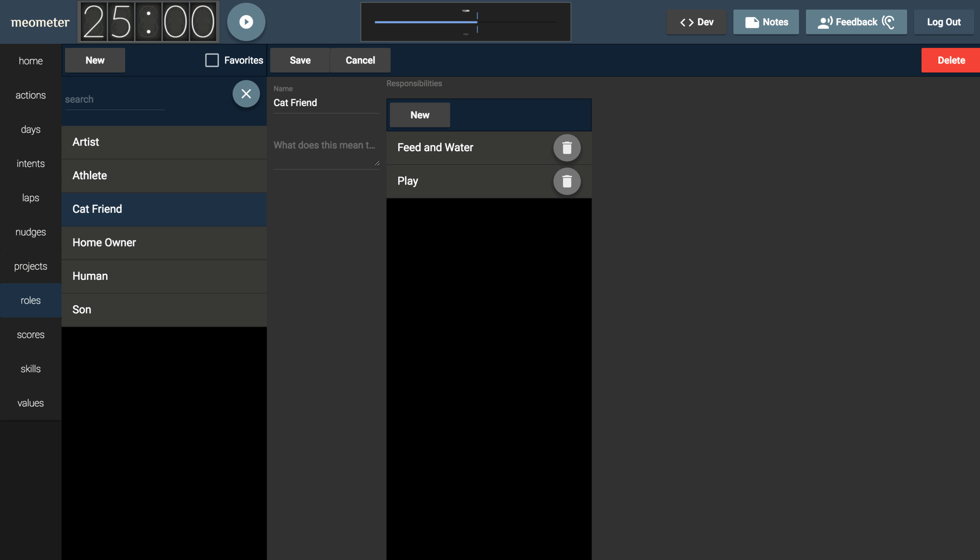Viewport: 980px width, 560px height.
Task: Click the days progress slider chart
Action: [465, 22]
